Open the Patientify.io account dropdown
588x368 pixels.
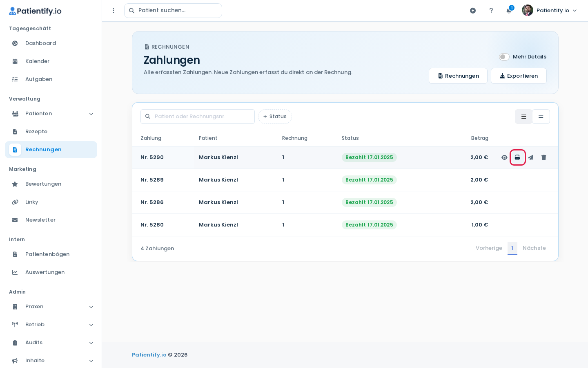click(x=550, y=11)
